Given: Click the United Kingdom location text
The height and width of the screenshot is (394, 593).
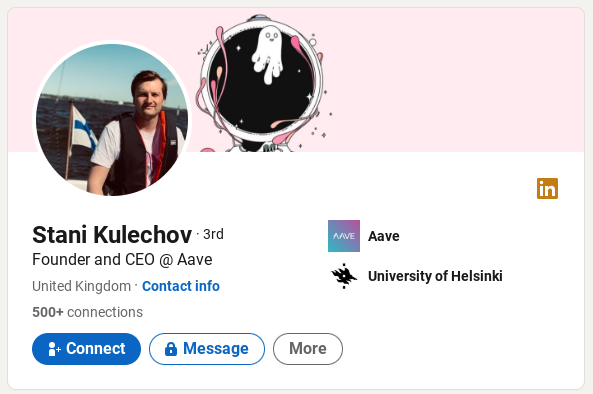Looking at the screenshot, I should (x=81, y=286).
